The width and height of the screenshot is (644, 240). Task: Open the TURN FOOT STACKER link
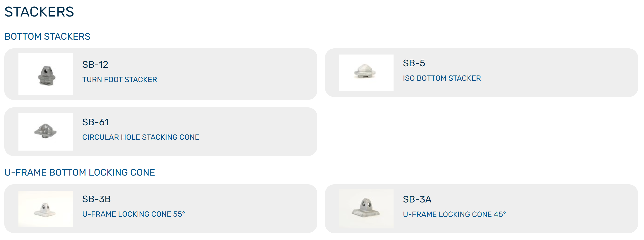[119, 80]
